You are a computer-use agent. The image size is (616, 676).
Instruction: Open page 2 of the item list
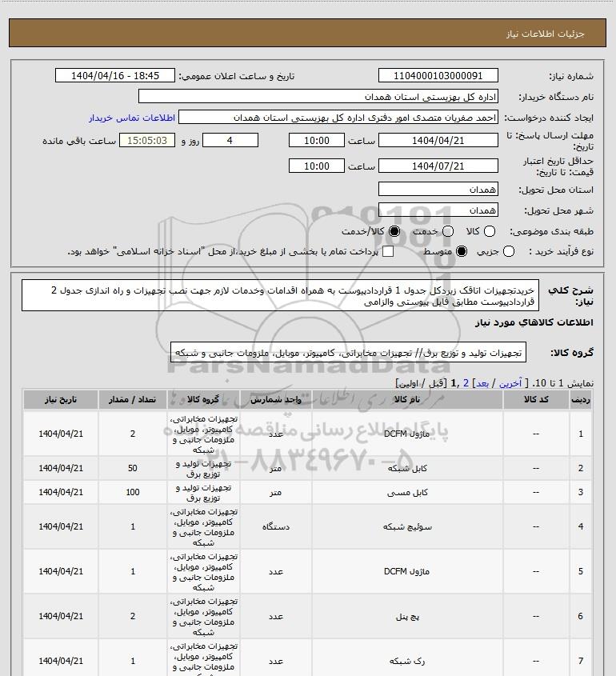pos(466,383)
